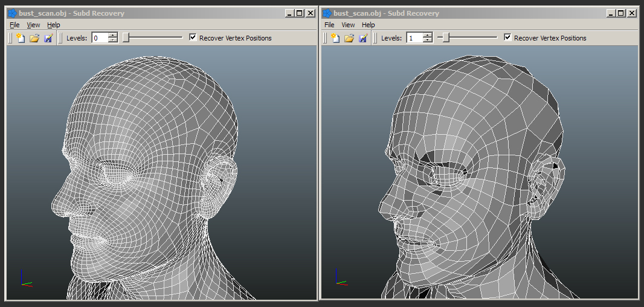
Task: Close the right Subd Recovery window
Action: click(x=632, y=13)
